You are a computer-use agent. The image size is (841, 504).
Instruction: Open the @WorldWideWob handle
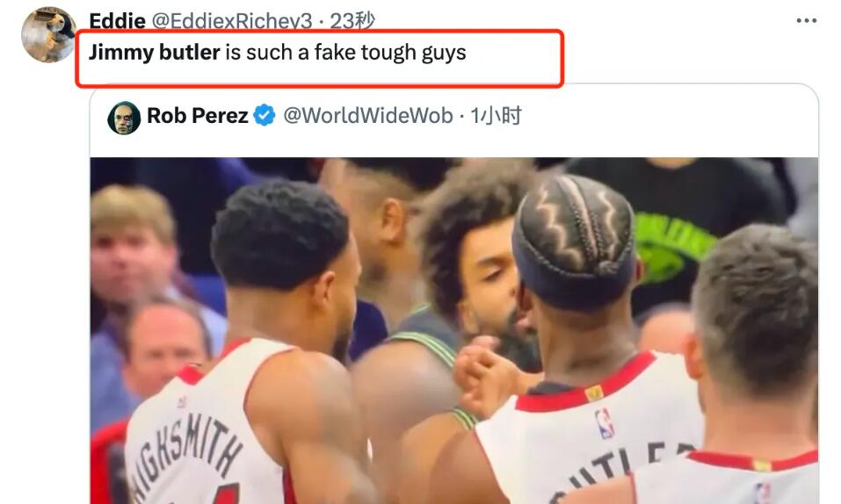click(x=368, y=115)
